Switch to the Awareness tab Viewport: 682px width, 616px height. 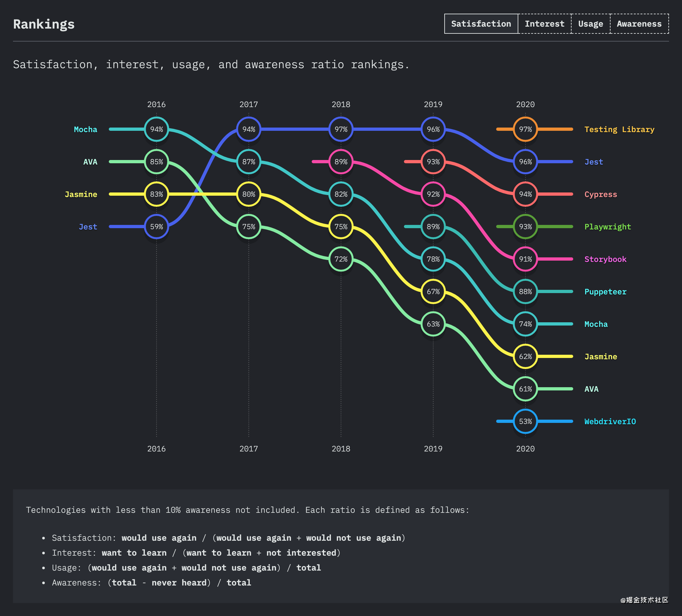[x=639, y=24]
